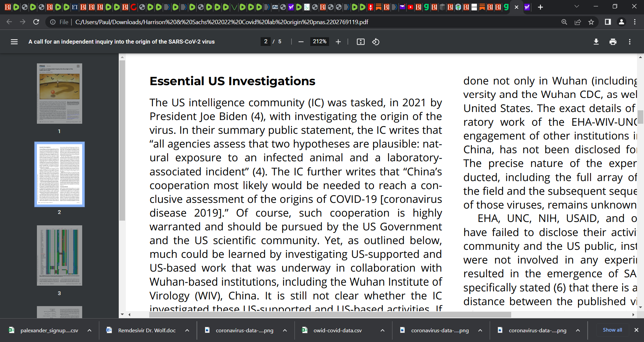Screen dimensions: 644x342
Task: Click the Essential US Investigations heading
Action: point(232,81)
